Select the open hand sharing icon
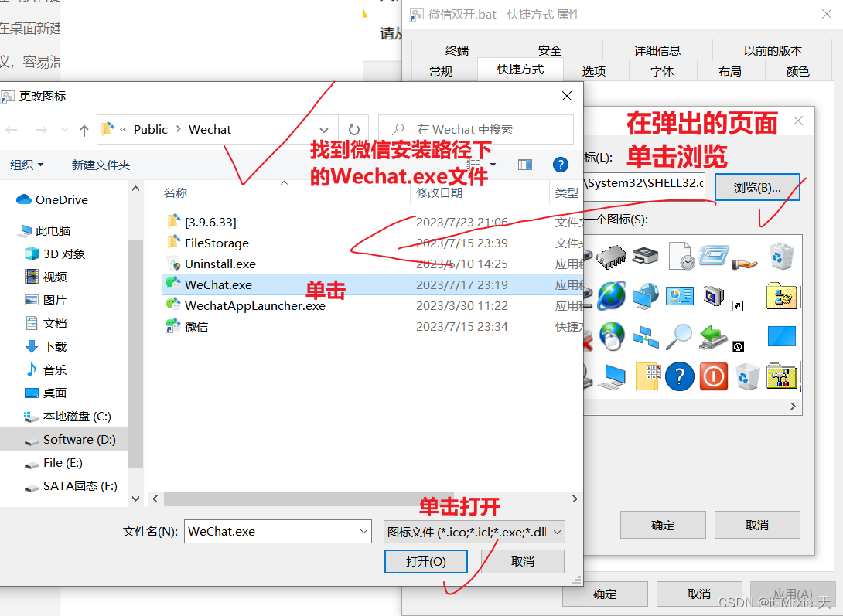The width and height of the screenshot is (843, 616). [745, 263]
